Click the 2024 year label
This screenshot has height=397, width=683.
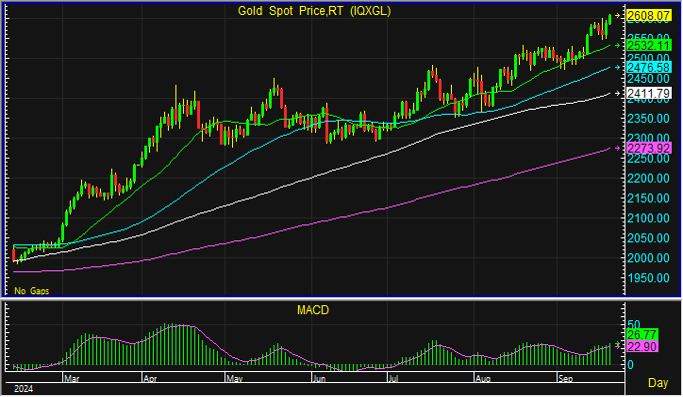pos(24,389)
